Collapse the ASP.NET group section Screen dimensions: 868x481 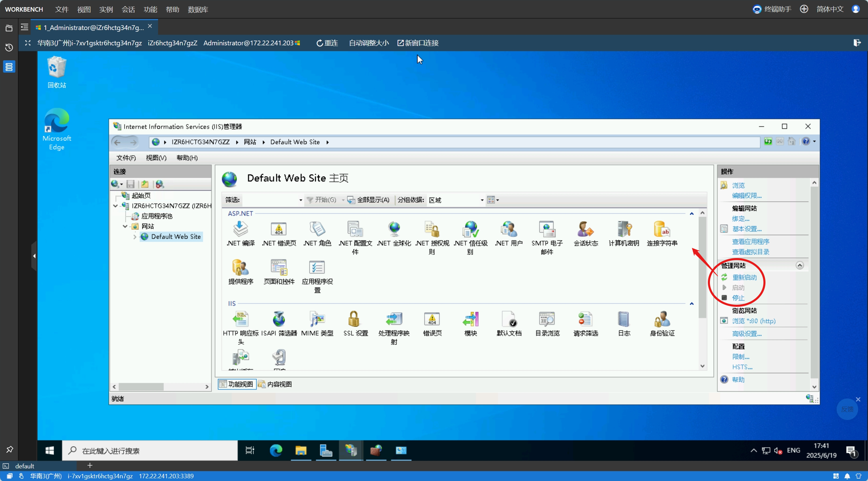coord(692,214)
